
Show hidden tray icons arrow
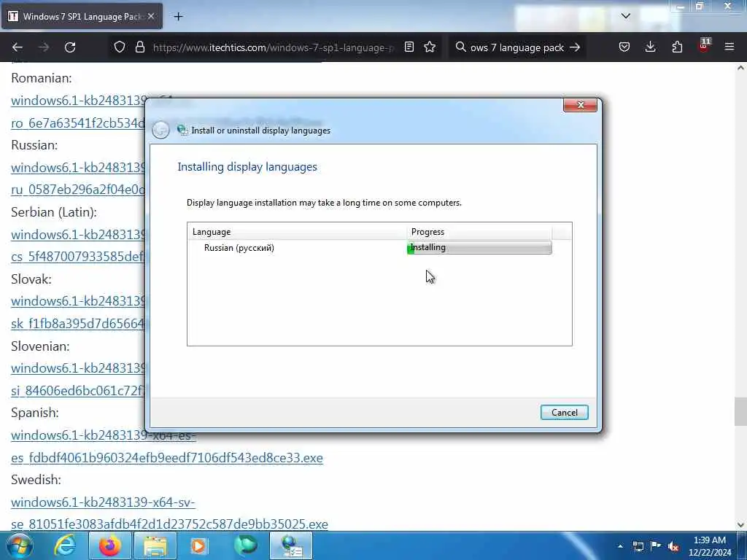(620, 546)
